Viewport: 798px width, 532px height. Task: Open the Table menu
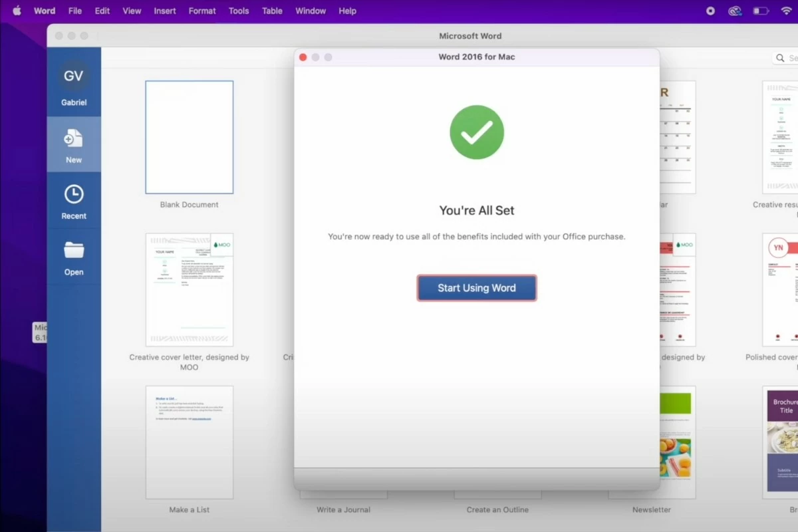pos(272,11)
